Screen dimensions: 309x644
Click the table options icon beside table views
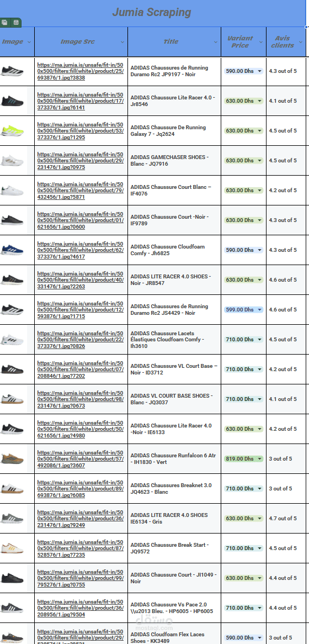(15, 23)
